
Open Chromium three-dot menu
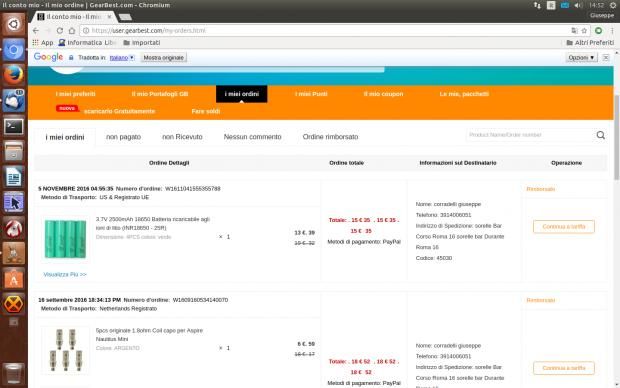coord(612,30)
